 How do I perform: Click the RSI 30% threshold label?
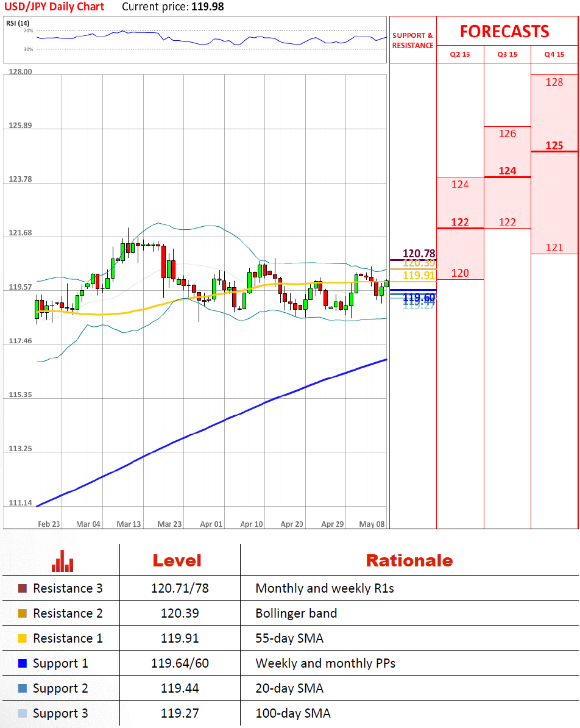coord(28,49)
